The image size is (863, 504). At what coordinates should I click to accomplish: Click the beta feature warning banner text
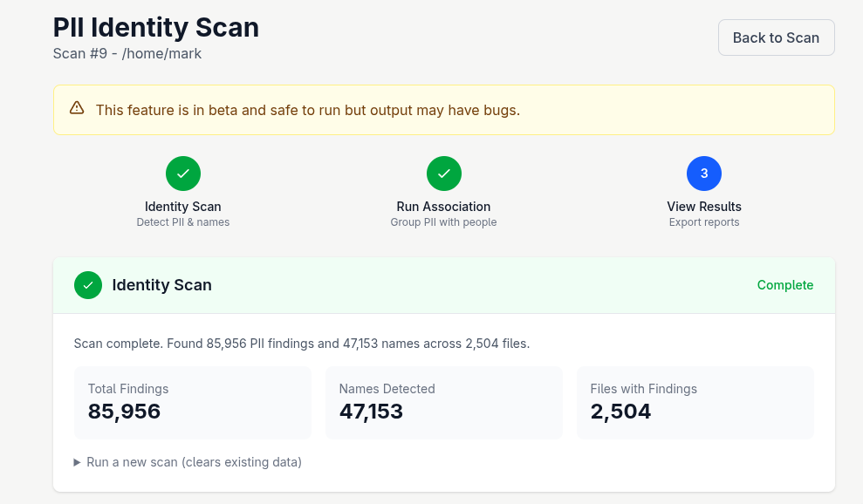(308, 110)
